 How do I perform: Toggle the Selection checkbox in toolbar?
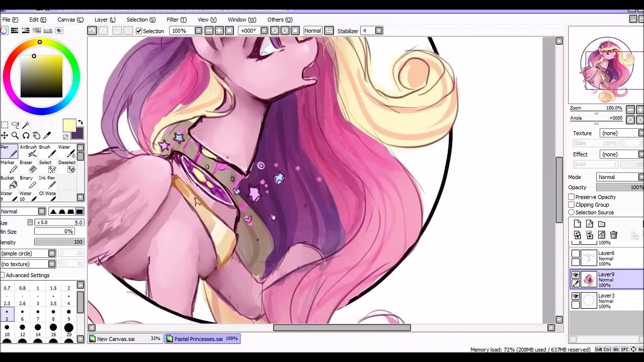139,31
